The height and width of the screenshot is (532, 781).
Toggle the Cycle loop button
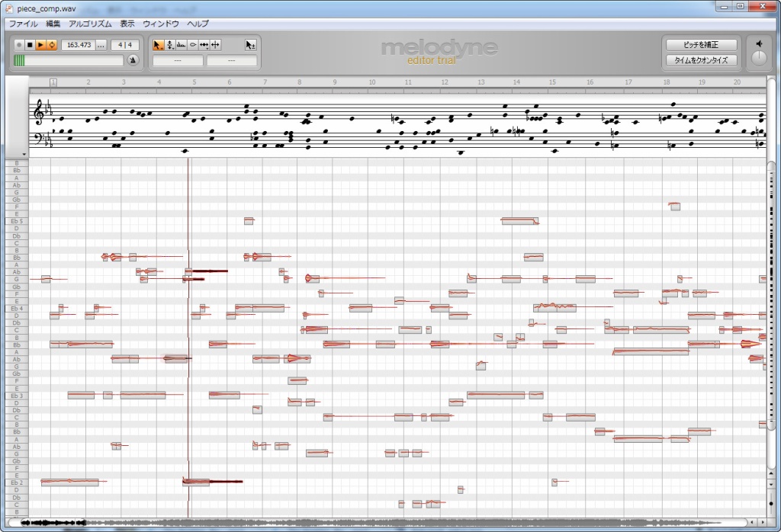tap(52, 45)
